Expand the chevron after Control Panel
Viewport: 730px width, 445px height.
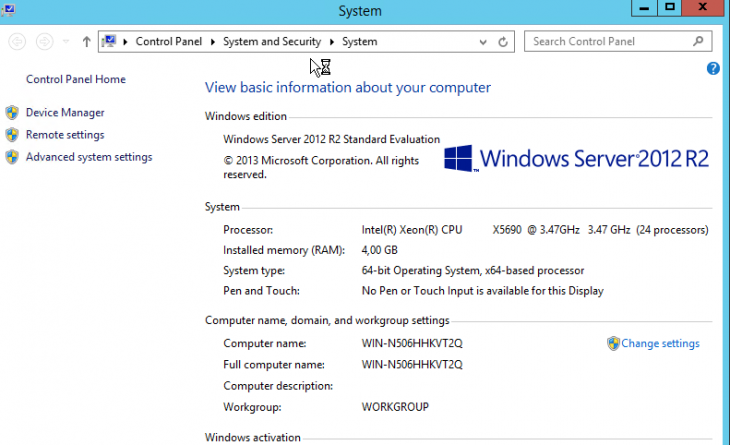point(212,42)
